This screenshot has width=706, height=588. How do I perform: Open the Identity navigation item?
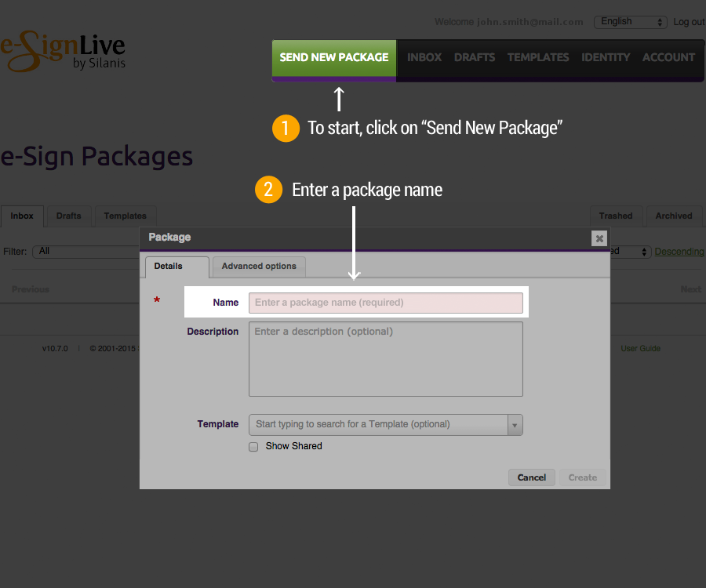(606, 58)
